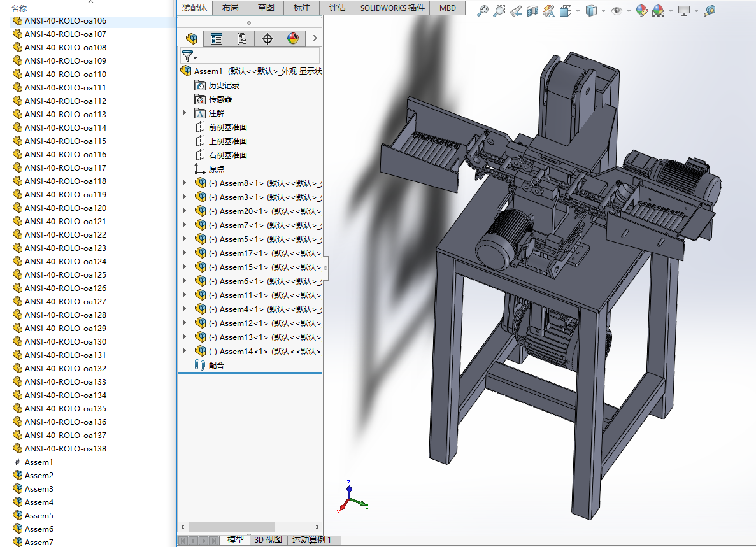Open the feature tree filter dropdown

click(189, 56)
